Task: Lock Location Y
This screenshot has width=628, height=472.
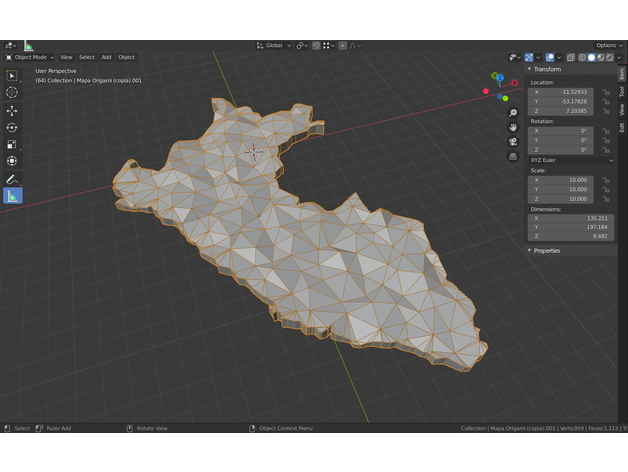Action: [606, 102]
